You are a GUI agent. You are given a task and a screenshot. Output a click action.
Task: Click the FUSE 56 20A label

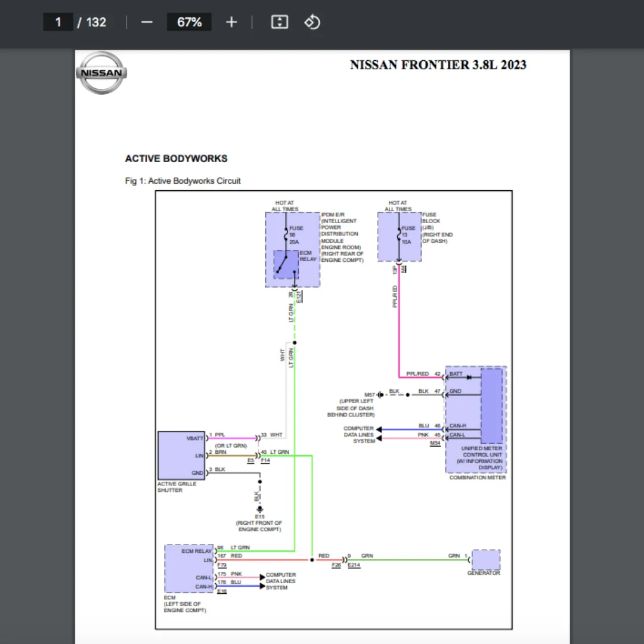click(296, 235)
